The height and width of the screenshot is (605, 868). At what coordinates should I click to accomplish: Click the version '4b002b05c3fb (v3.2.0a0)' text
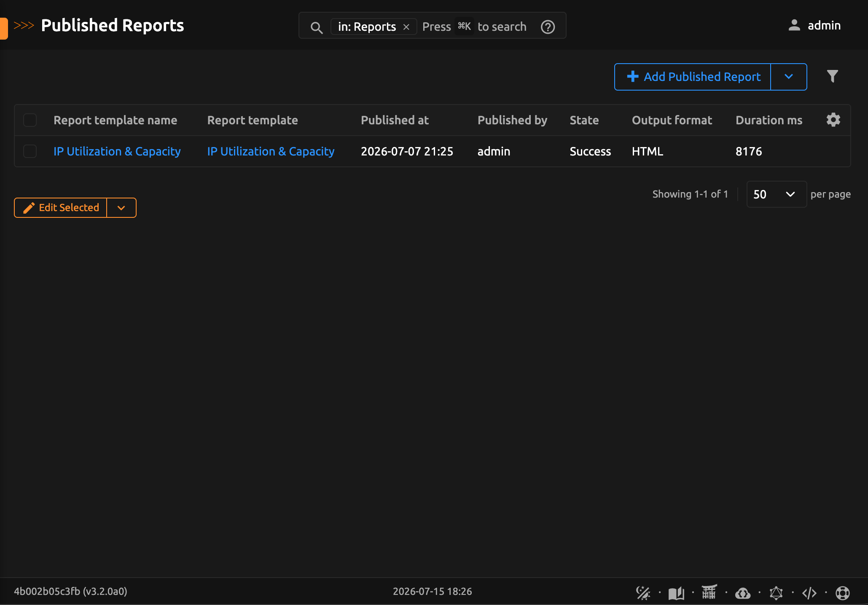71,592
